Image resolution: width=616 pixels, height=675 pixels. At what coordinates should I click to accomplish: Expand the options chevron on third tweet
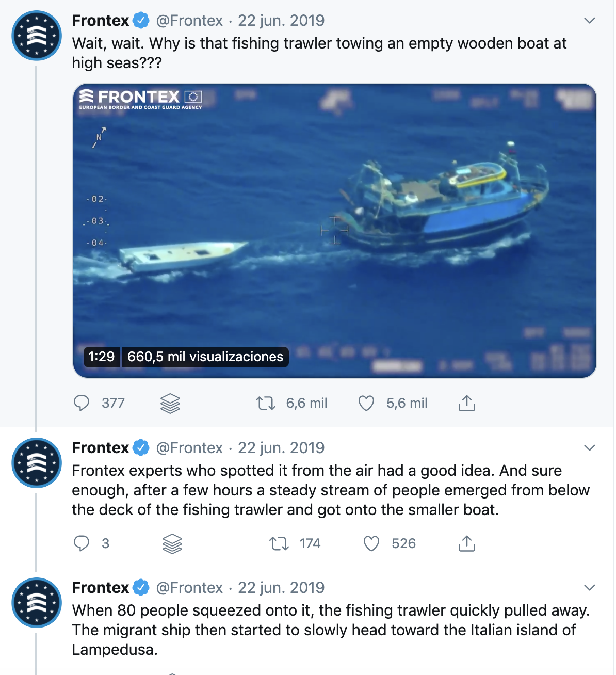(x=590, y=588)
